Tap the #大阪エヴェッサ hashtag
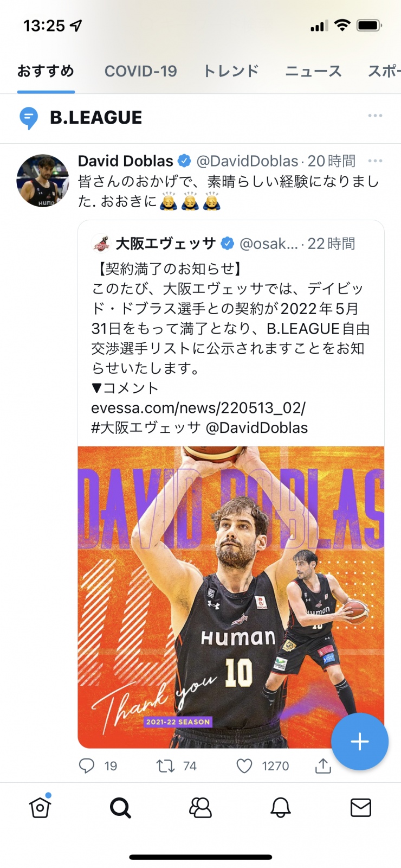This screenshot has height=868, width=401. pyautogui.click(x=146, y=427)
